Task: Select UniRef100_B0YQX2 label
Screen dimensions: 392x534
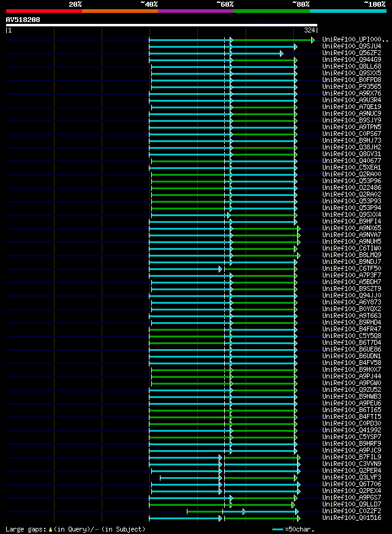Action: (352, 309)
